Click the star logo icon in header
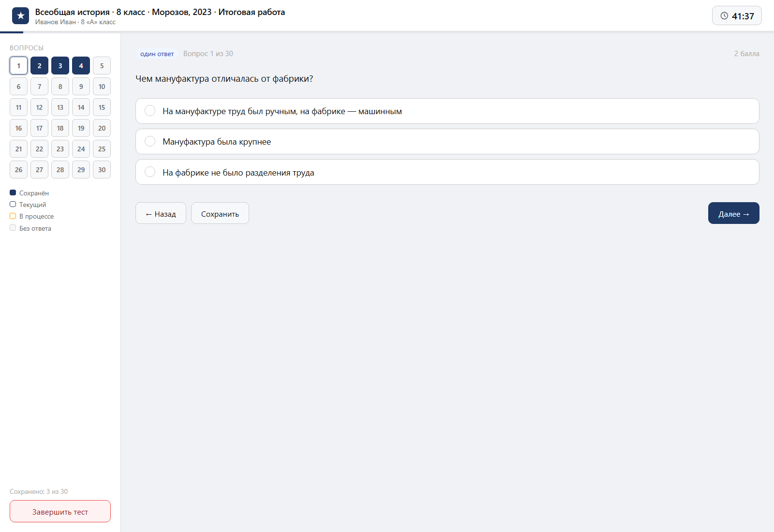 click(20, 15)
